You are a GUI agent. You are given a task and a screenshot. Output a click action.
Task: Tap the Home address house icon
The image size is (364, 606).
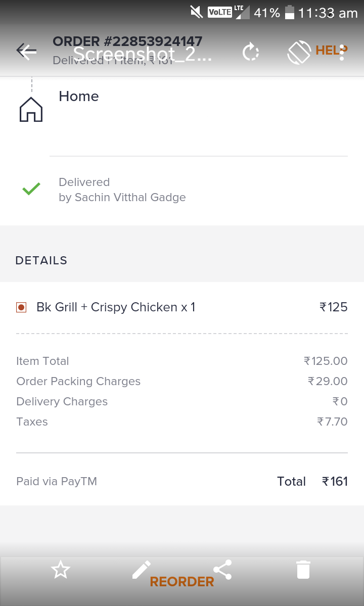[31, 109]
